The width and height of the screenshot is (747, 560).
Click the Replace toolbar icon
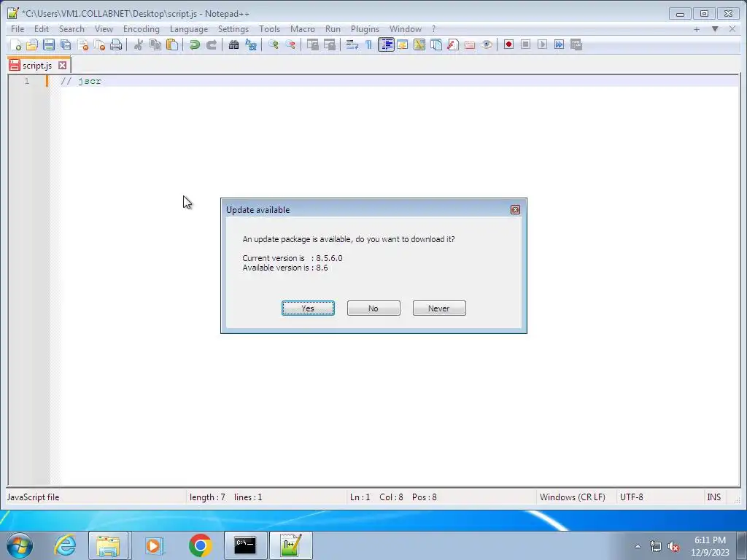pyautogui.click(x=251, y=44)
